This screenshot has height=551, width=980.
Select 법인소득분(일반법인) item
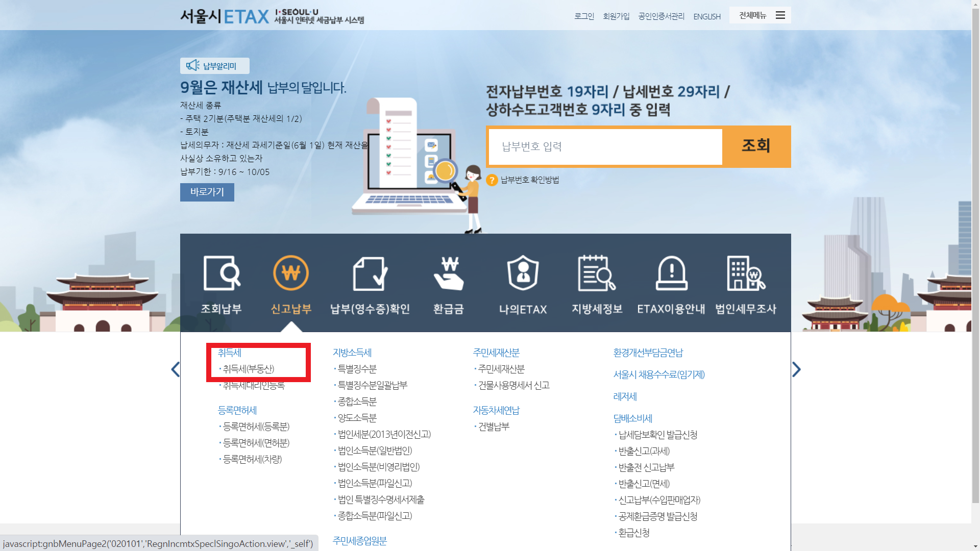pyautogui.click(x=375, y=450)
